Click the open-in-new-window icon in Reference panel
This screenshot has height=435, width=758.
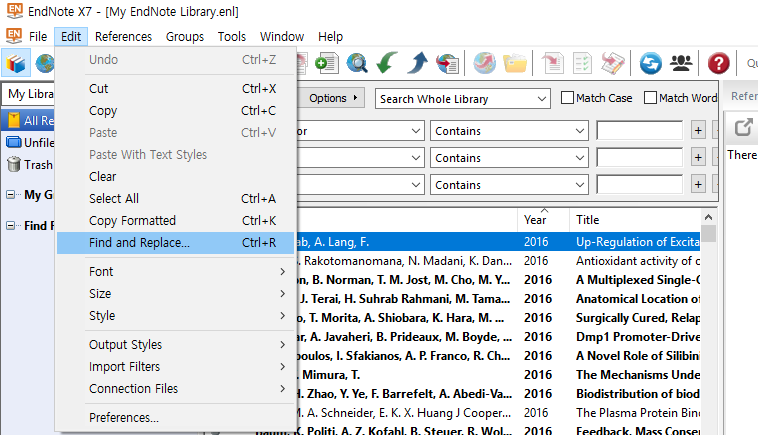click(743, 128)
